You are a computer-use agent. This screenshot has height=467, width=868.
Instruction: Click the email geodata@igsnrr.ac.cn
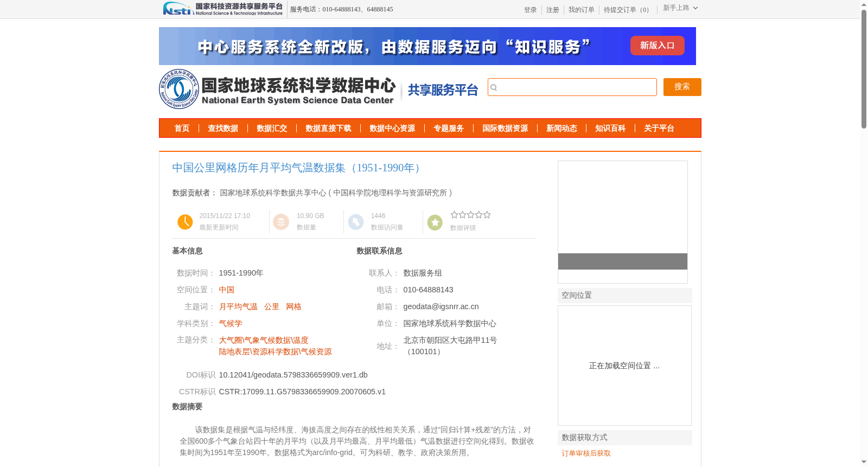click(441, 307)
